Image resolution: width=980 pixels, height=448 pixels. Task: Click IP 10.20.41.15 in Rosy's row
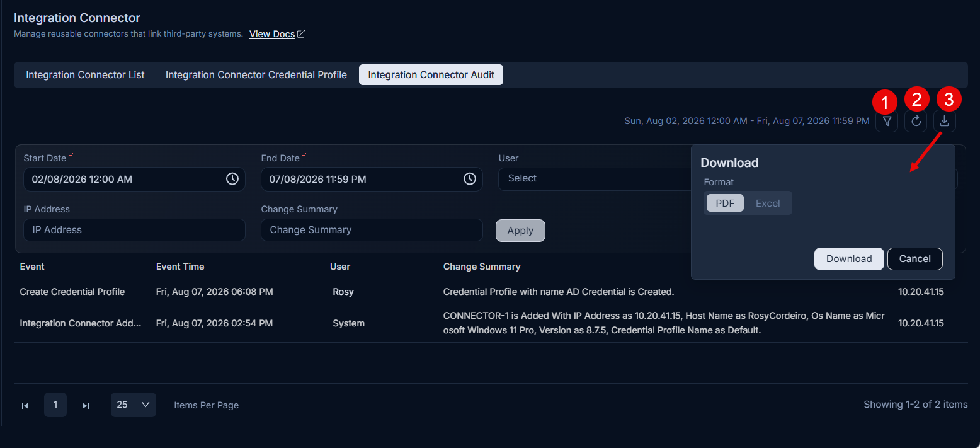(x=921, y=292)
